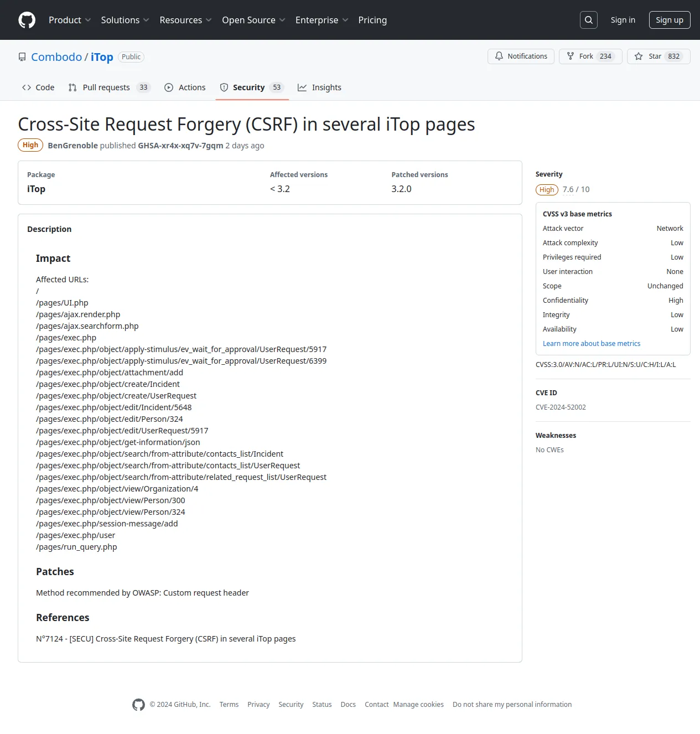Screen dimensions: 700x734
Task: Click the /pages/ajax.searchform.php line
Action: tap(87, 326)
